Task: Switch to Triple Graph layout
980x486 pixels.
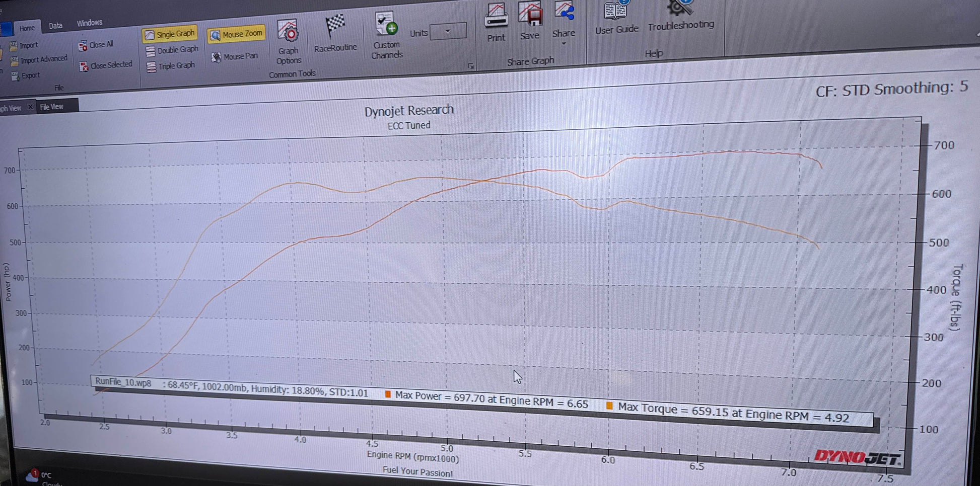Action: [x=170, y=66]
